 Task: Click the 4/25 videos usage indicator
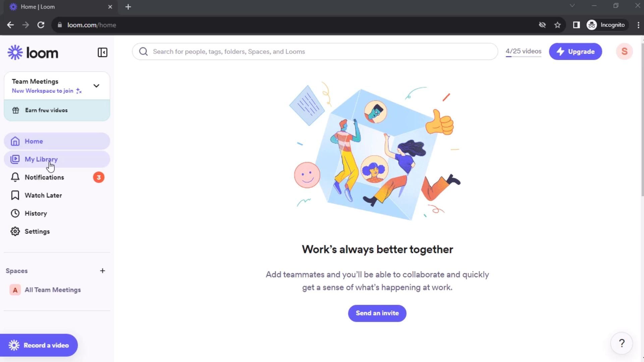click(x=523, y=52)
